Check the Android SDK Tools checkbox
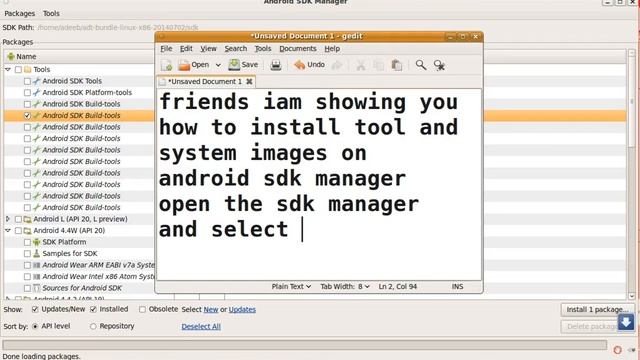This screenshot has width=640, height=360. [x=27, y=81]
